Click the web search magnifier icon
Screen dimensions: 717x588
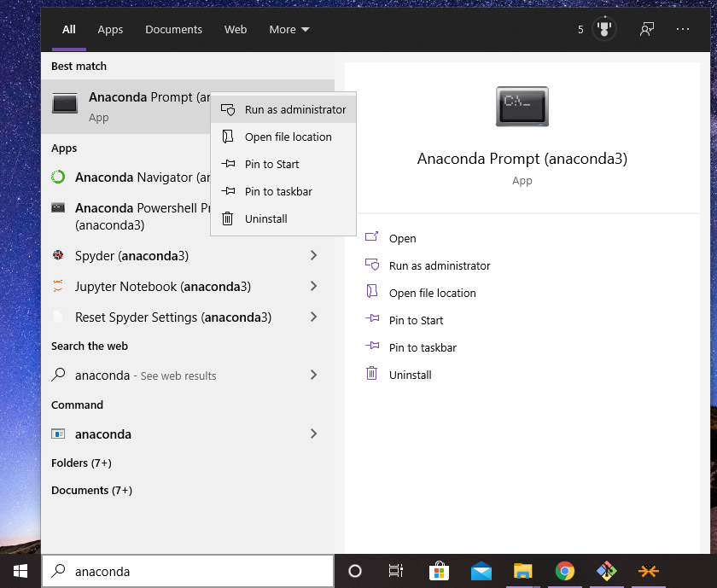58,375
